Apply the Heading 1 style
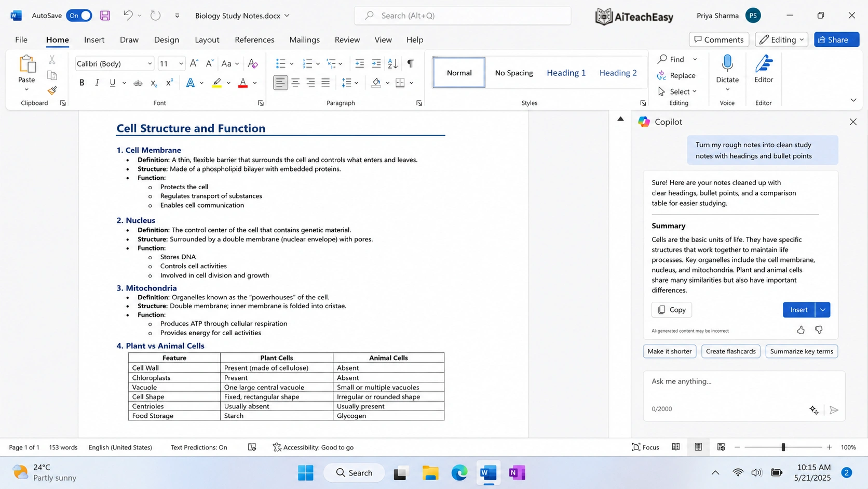The height and width of the screenshot is (489, 868). tap(566, 73)
